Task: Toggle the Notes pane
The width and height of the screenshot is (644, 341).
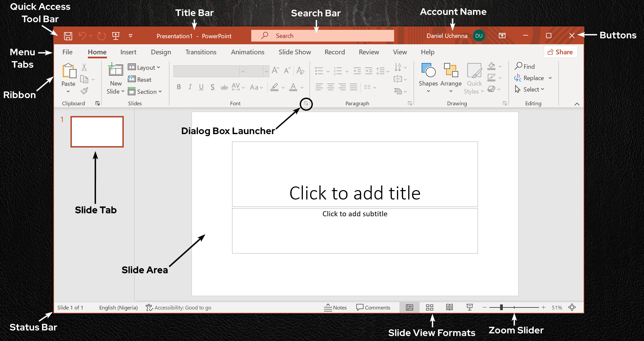Action: click(335, 307)
